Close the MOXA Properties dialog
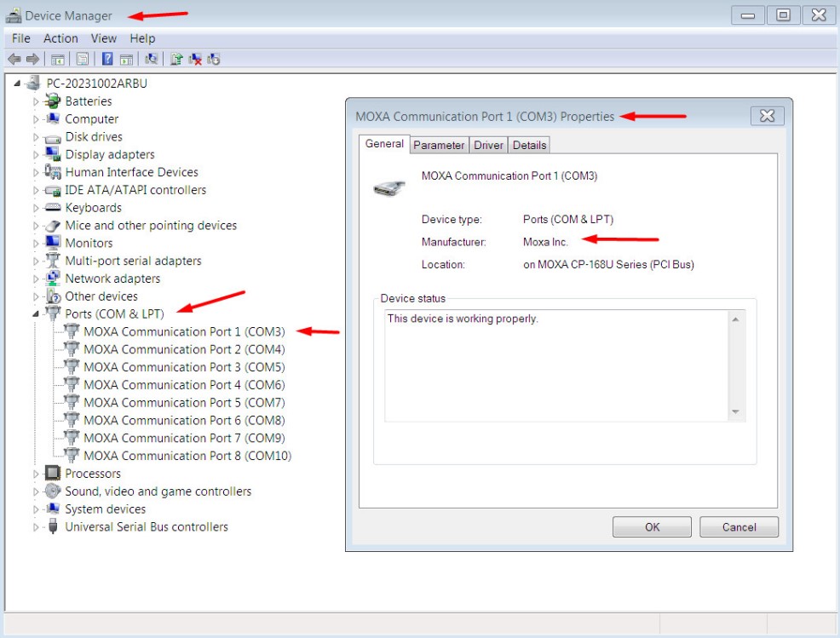This screenshot has width=840, height=638. 767,116
